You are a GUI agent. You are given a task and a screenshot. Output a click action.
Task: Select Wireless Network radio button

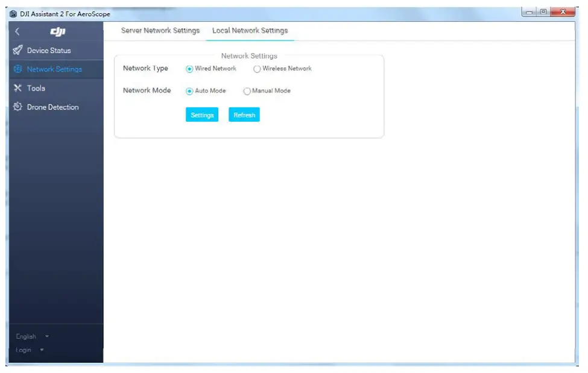(x=257, y=69)
